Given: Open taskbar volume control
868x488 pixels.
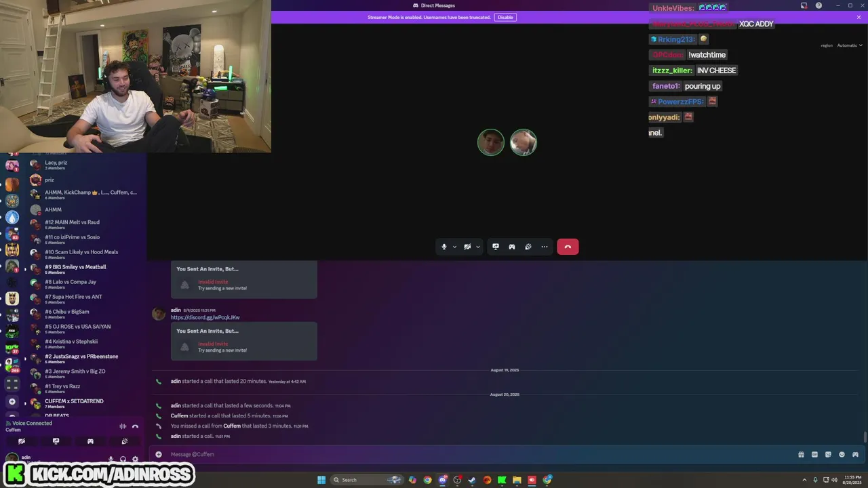Looking at the screenshot, I should point(834,480).
